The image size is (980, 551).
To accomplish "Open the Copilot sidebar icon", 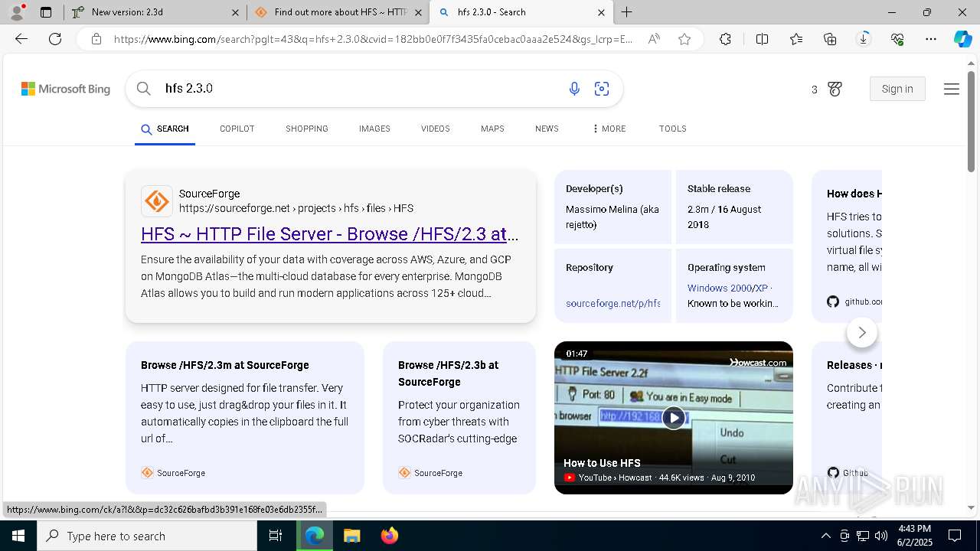I will pos(962,39).
